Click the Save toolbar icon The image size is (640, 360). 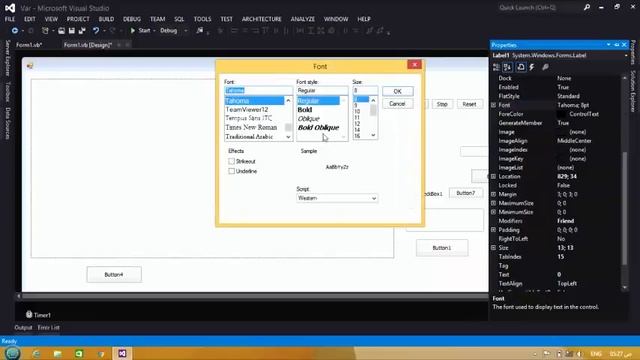click(72, 31)
